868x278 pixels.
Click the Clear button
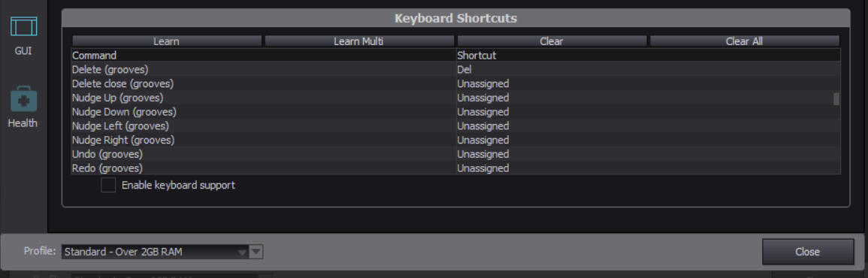coord(552,41)
